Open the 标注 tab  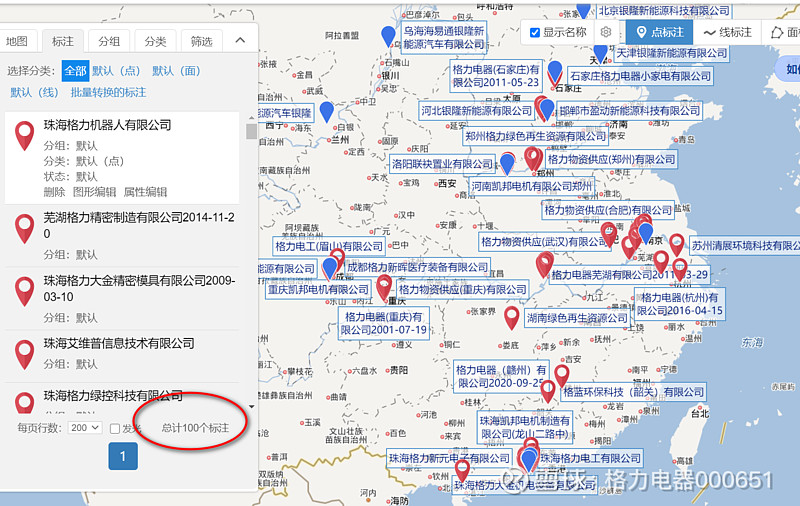click(63, 41)
